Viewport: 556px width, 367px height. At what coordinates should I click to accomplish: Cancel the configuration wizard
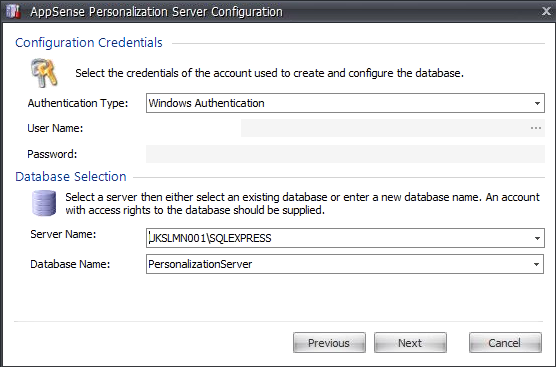tap(505, 343)
